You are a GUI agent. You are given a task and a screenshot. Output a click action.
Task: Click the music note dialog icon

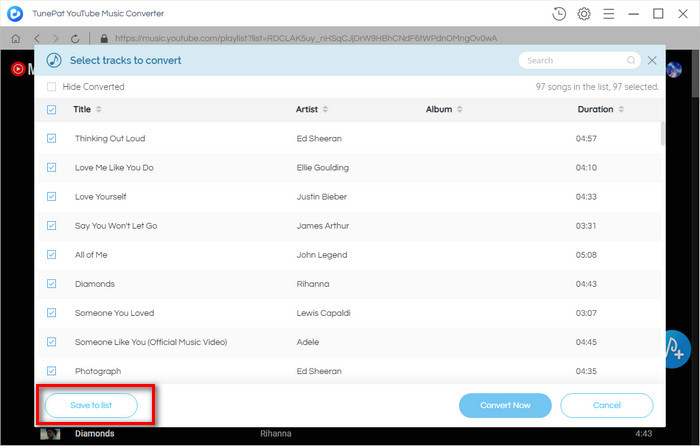click(x=54, y=60)
